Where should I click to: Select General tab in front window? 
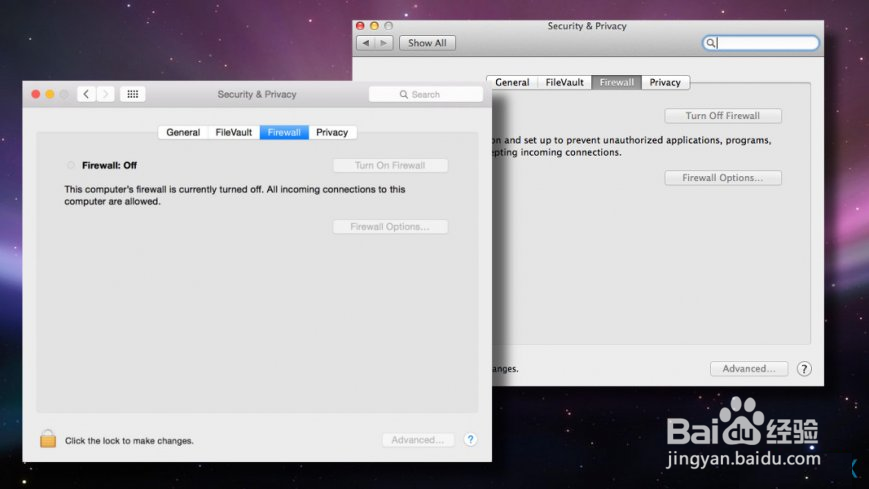183,133
